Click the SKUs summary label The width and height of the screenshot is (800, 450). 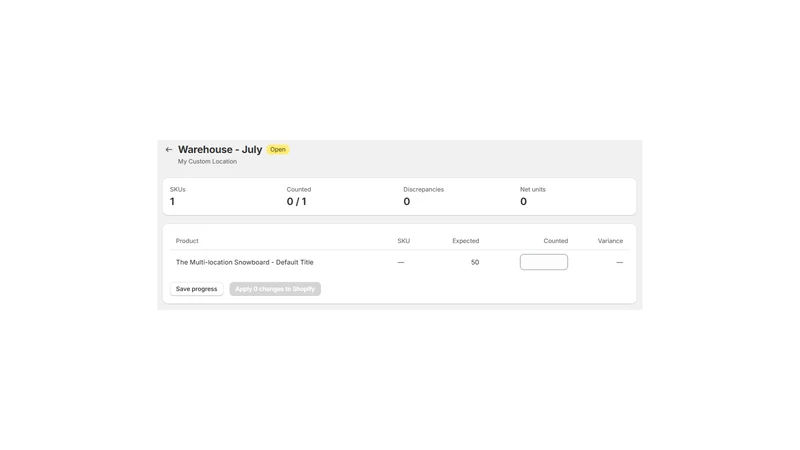point(178,189)
